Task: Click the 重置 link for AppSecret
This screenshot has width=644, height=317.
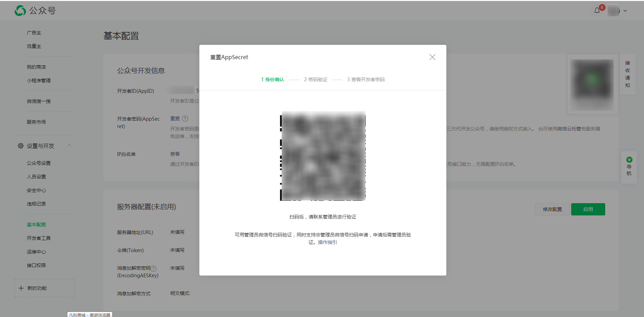Action: 175,119
